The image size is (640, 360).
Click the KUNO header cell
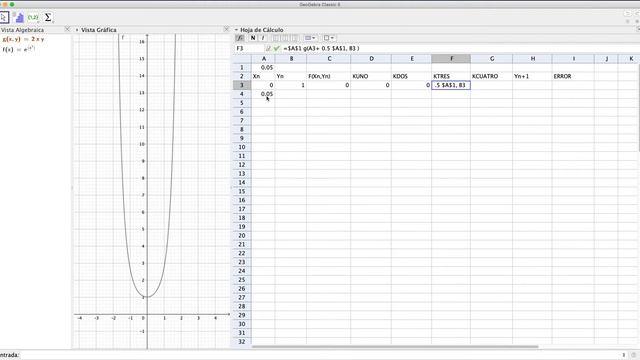(371, 76)
